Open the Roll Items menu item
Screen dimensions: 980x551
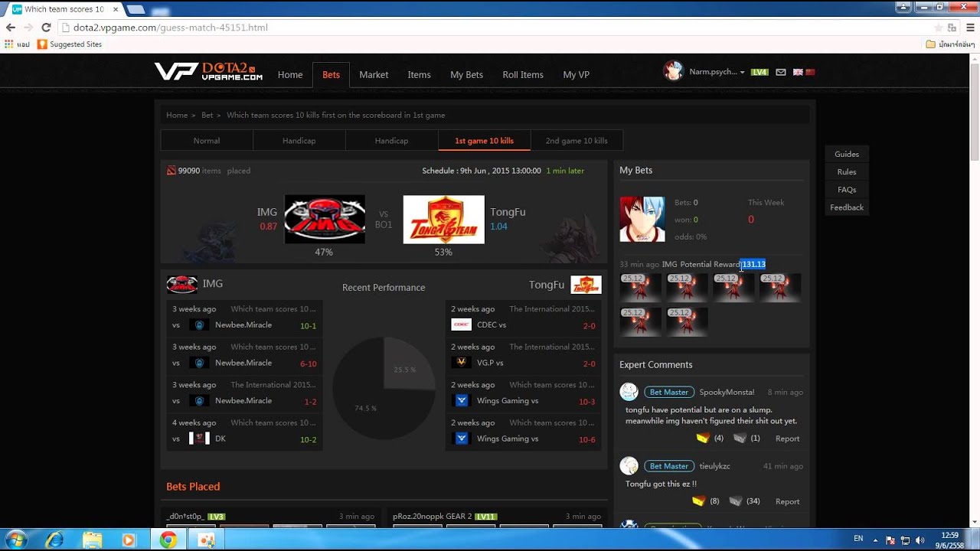tap(523, 74)
